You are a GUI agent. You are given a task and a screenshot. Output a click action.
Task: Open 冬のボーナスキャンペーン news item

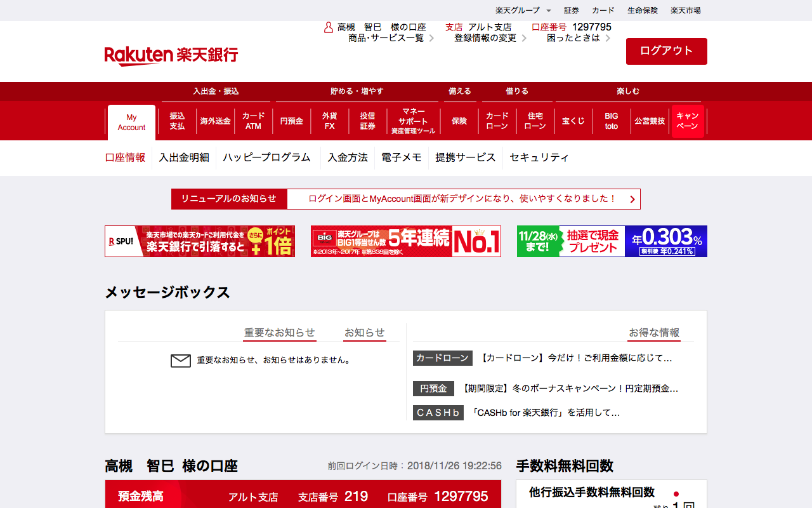click(x=570, y=389)
